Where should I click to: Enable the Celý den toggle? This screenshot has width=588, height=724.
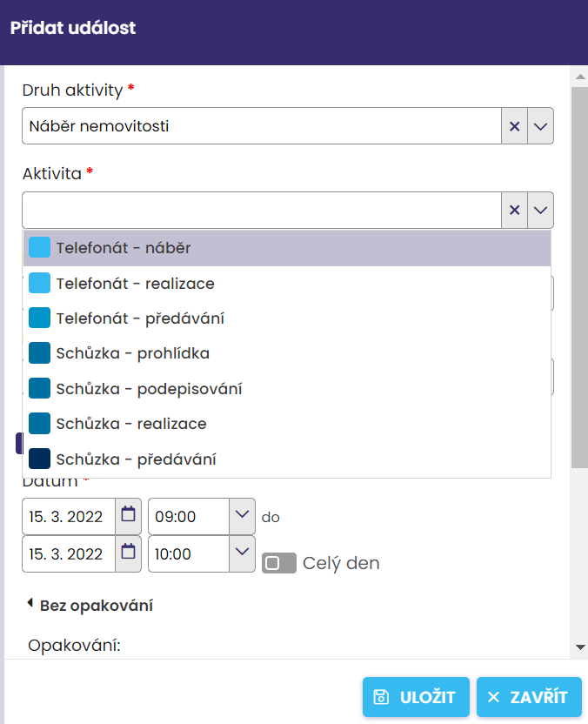(279, 563)
